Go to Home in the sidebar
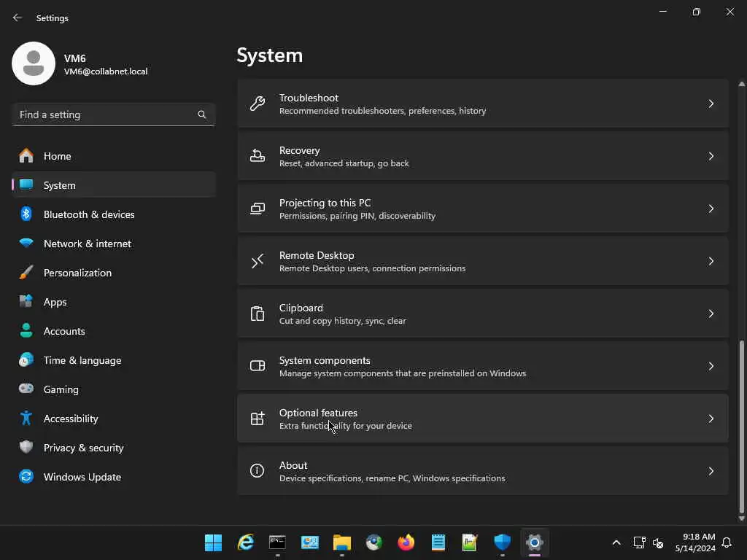Screen dimensions: 747x560 click(x=113, y=156)
